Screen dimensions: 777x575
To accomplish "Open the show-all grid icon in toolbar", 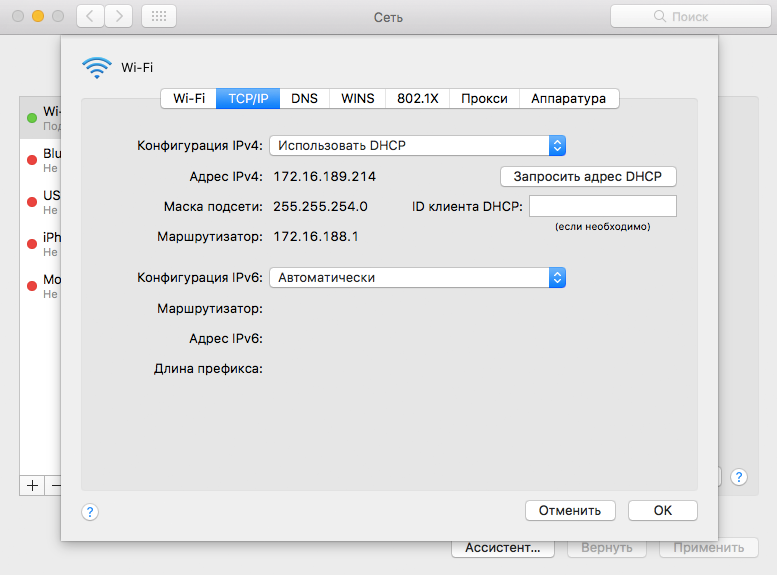I will click(x=159, y=16).
